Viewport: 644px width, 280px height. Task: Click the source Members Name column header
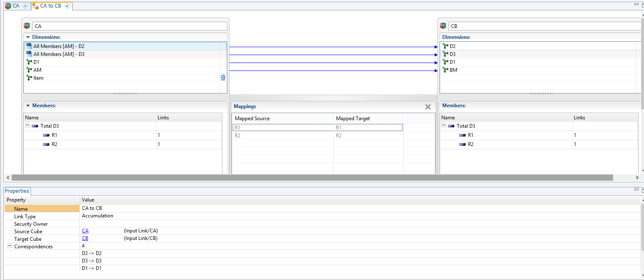coord(90,118)
